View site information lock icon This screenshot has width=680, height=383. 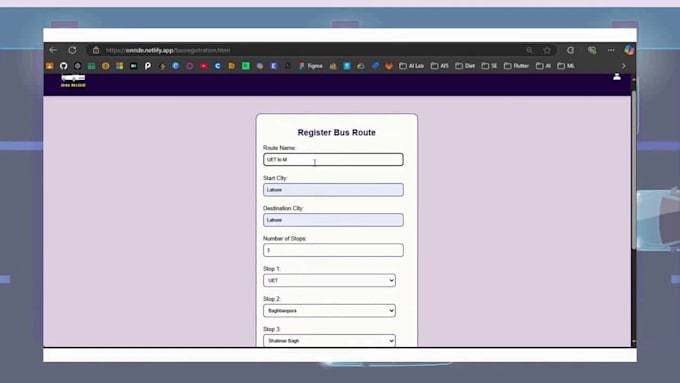[96, 50]
